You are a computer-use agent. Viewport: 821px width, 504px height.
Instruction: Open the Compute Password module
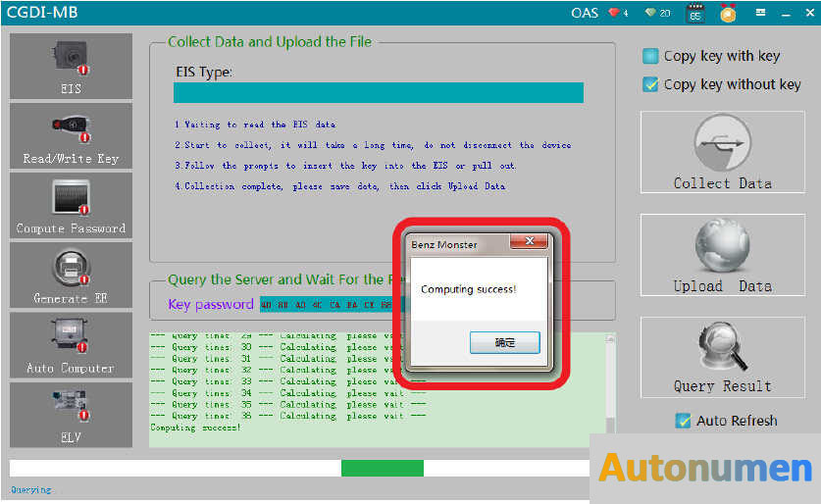coord(71,205)
